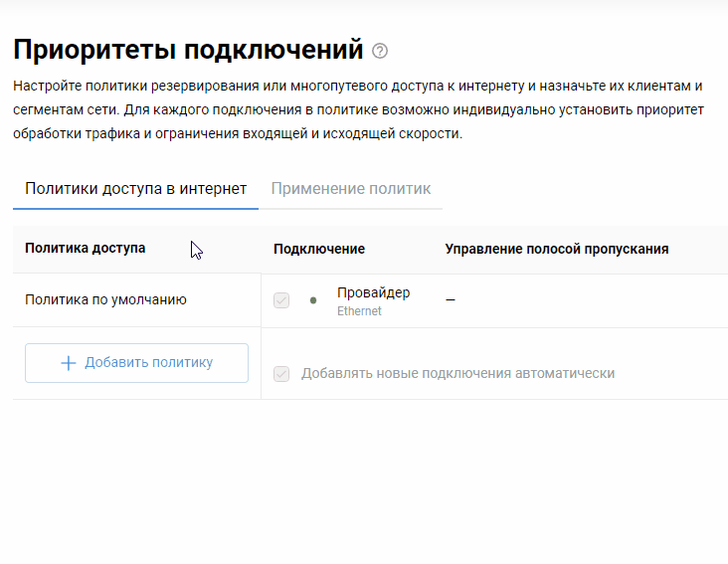This screenshot has height=564, width=728.
Task: Click the Ethernet label under Провайдер
Action: point(359,311)
